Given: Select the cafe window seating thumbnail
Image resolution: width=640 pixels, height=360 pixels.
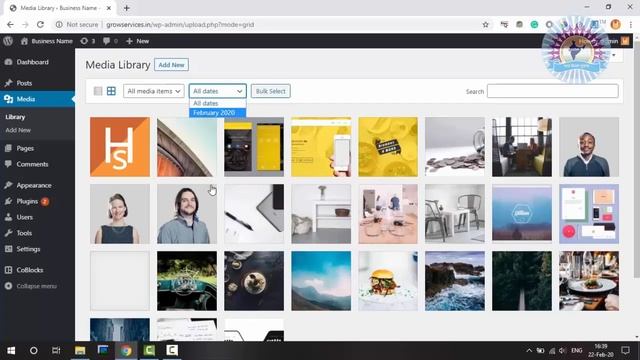Looking at the screenshot, I should pyautogui.click(x=522, y=147).
